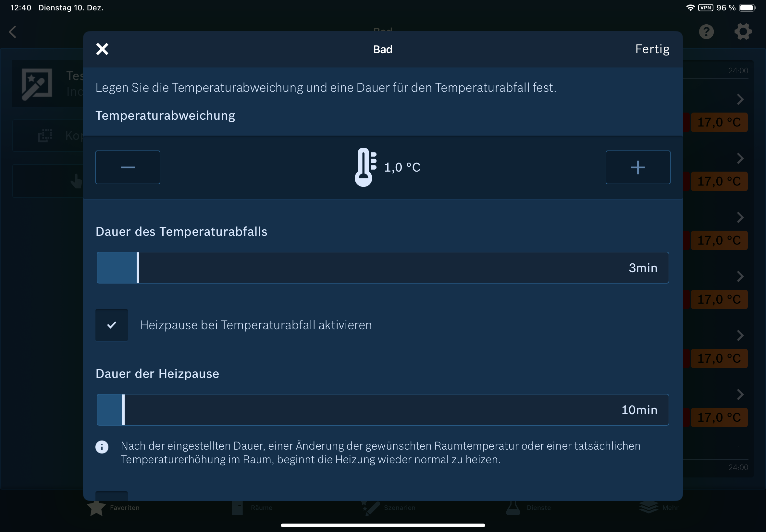Go back using the back arrow
The image size is (766, 532).
point(13,32)
